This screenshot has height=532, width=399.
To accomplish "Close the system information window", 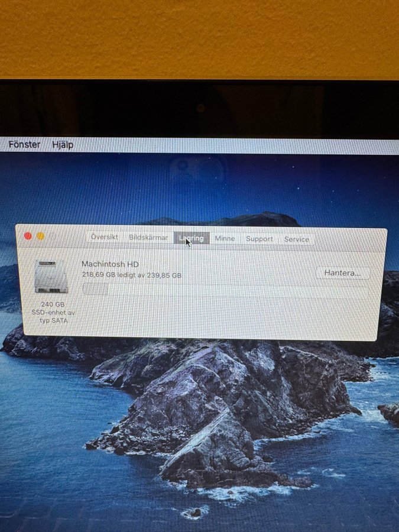I will (x=28, y=236).
